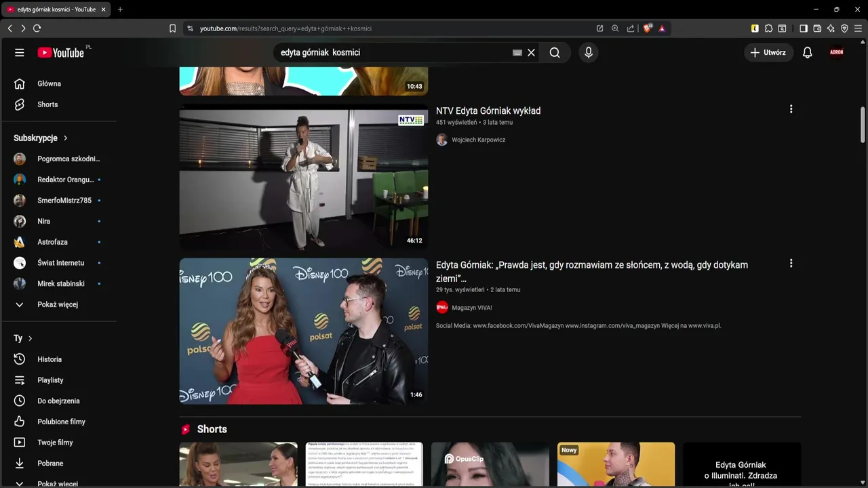
Task: Expand the Subskrypcje section
Action: 41,138
